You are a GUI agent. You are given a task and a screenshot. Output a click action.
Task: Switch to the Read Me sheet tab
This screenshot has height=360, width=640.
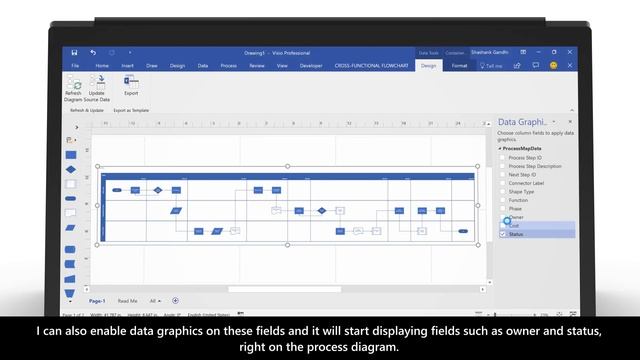[127, 301]
